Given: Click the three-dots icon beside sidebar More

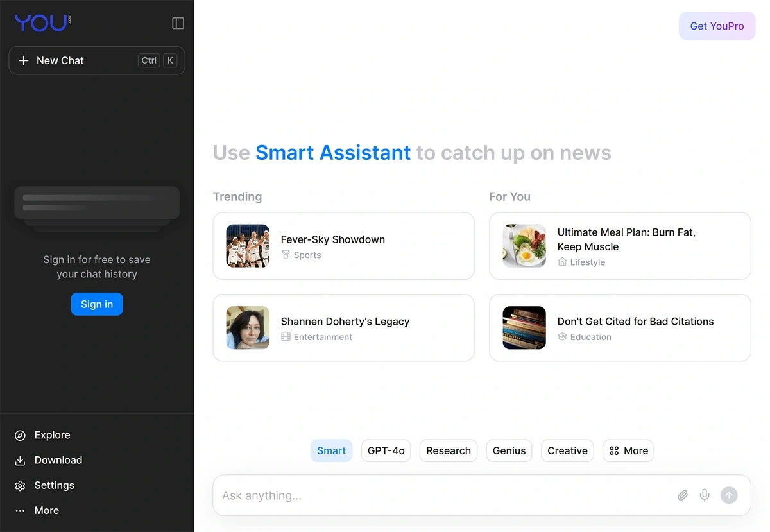Looking at the screenshot, I should click(x=21, y=511).
